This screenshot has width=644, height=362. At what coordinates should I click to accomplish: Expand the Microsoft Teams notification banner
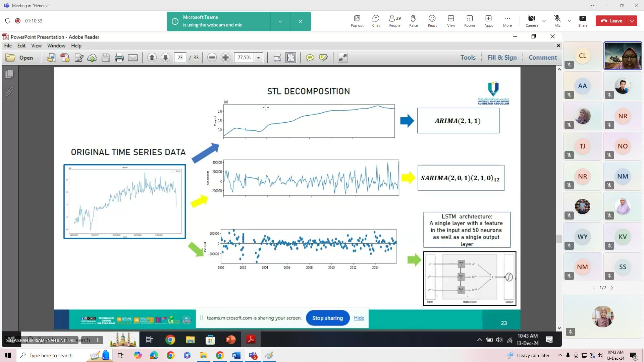280,21
